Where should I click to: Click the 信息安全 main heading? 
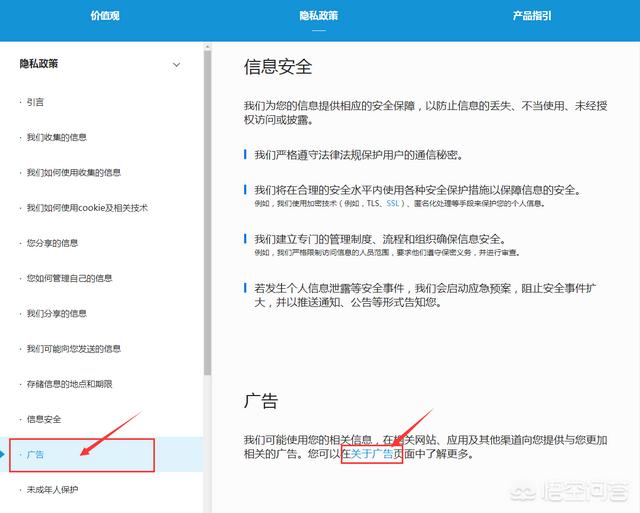pyautogui.click(x=278, y=67)
